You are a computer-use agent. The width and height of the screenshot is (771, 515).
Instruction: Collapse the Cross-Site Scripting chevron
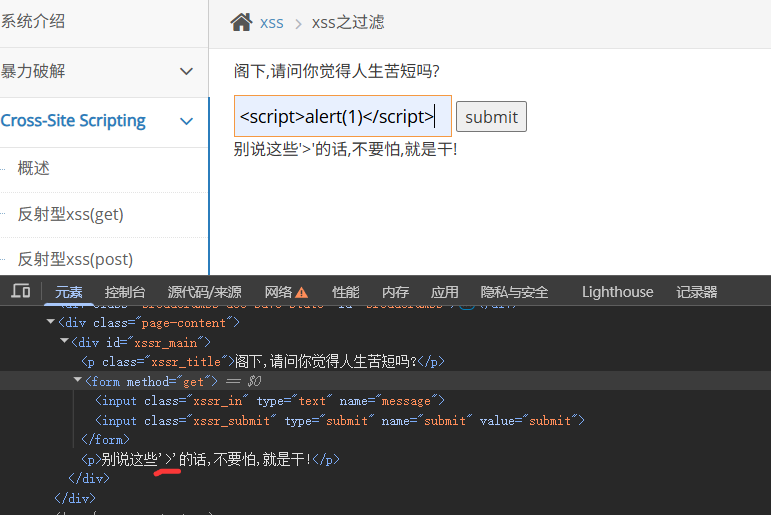186,121
